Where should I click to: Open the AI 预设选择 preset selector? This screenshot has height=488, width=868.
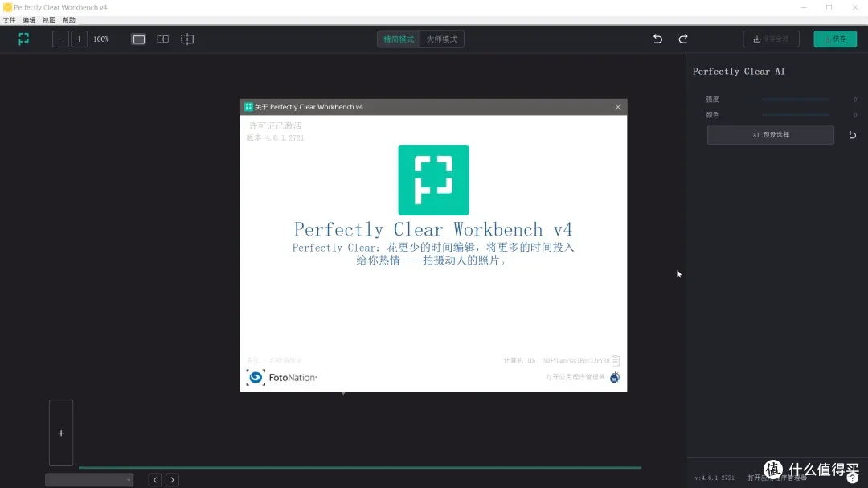(771, 134)
